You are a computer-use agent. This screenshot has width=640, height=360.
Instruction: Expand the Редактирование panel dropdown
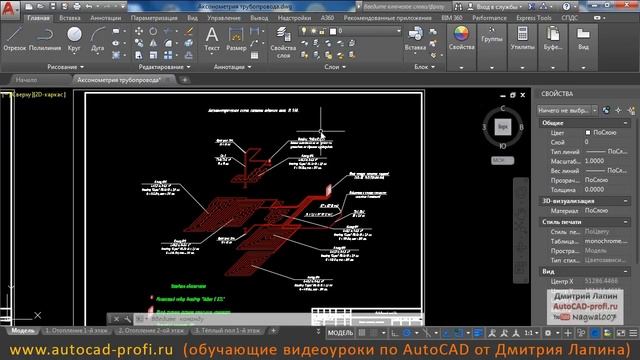[164, 67]
